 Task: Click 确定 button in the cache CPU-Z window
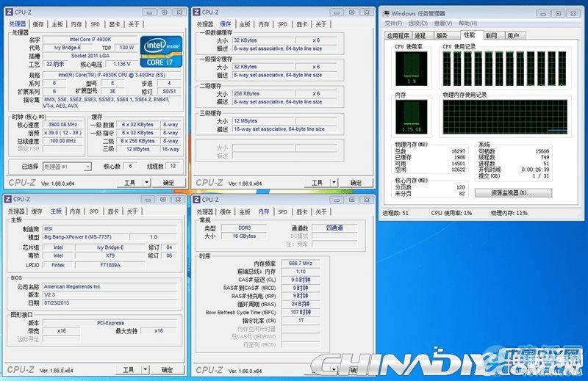click(x=356, y=183)
